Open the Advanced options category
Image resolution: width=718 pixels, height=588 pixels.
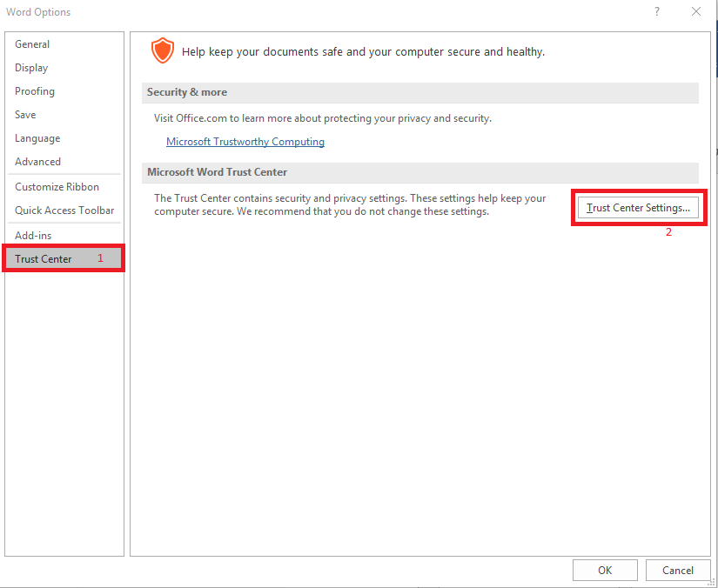[x=37, y=162]
